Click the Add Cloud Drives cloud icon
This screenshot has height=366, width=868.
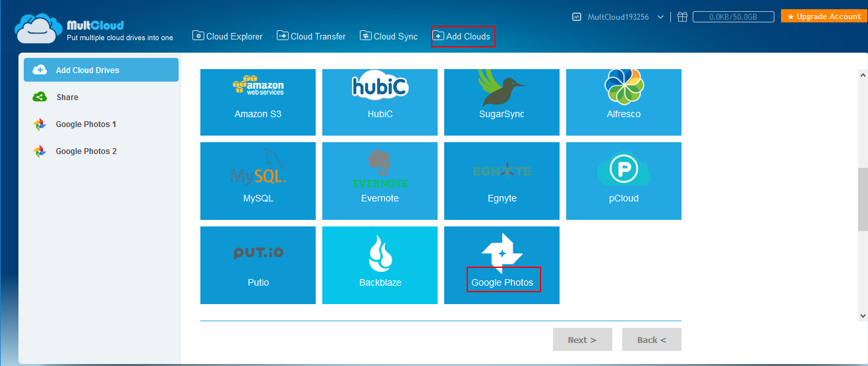click(40, 70)
